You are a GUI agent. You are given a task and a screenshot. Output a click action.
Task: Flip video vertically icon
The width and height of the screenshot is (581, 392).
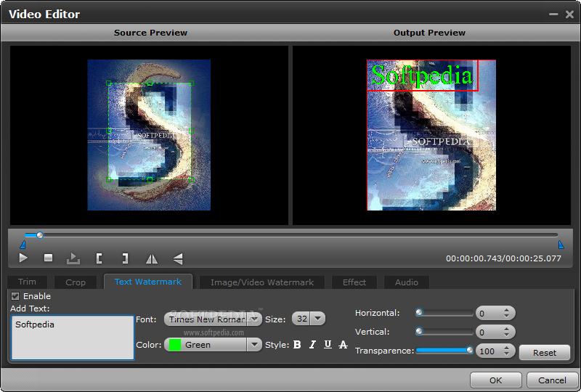178,258
